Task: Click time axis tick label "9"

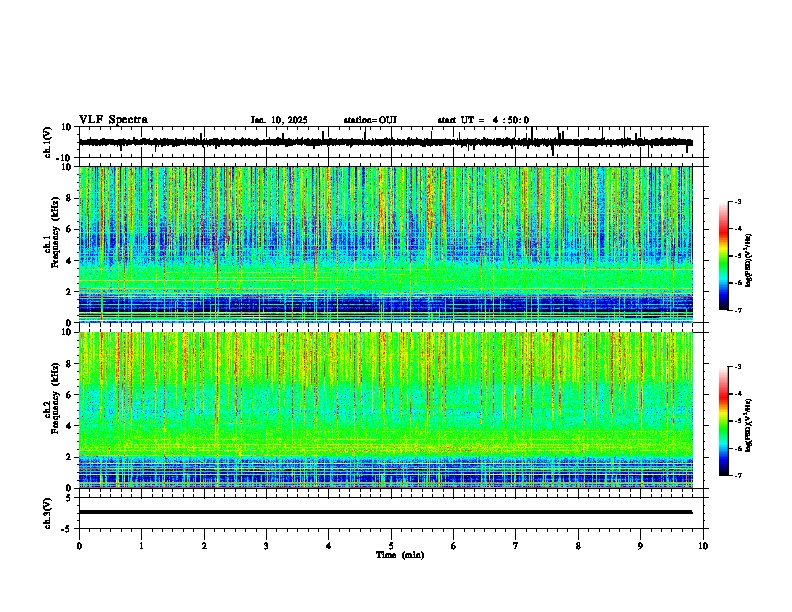Action: tap(640, 546)
